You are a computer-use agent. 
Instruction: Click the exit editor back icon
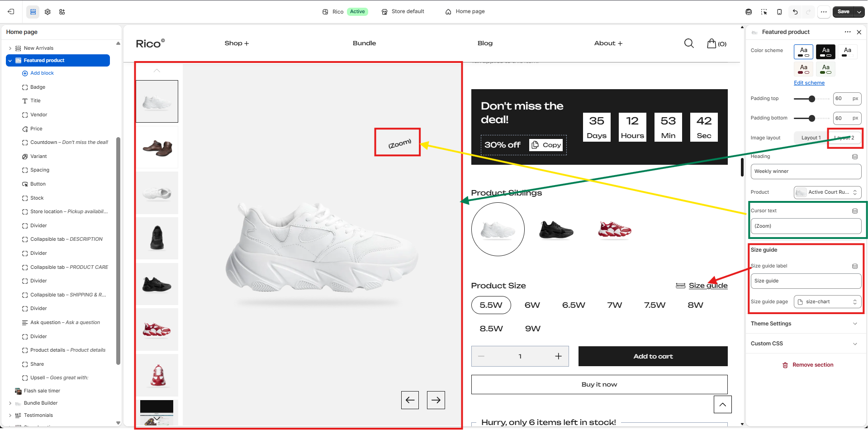pos(11,12)
